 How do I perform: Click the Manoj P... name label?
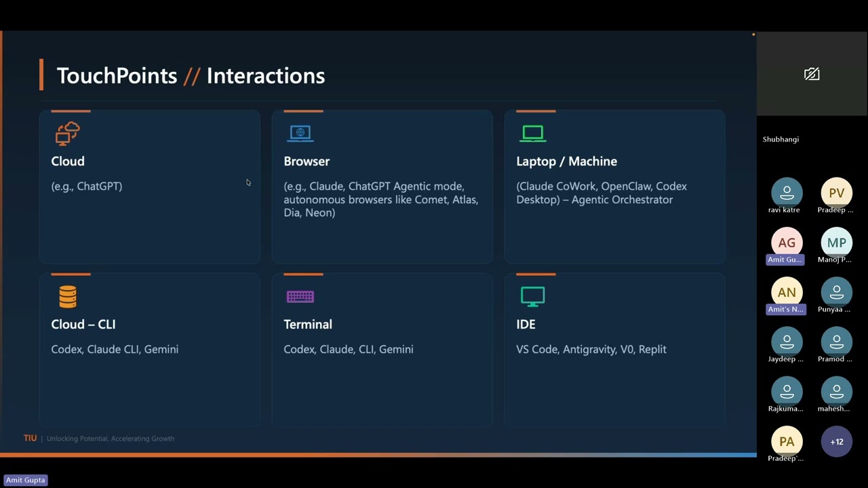[834, 260]
